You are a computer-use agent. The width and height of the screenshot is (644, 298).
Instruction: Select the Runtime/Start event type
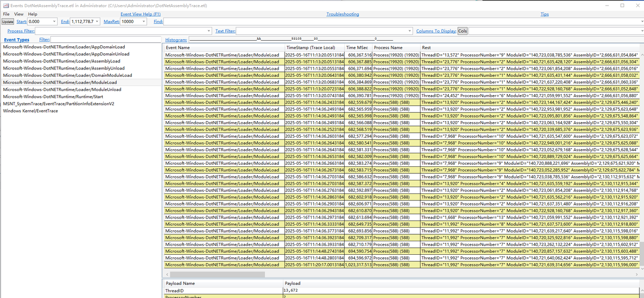53,96
